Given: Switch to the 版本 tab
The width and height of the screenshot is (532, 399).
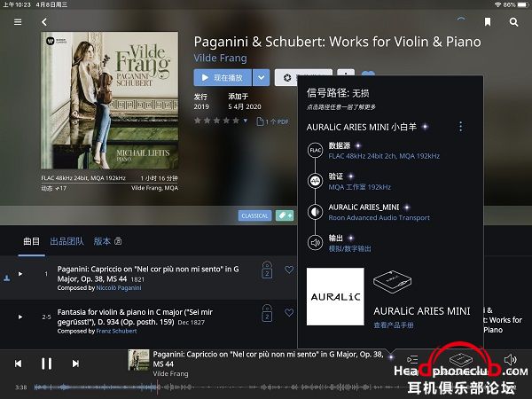Looking at the screenshot, I should (x=102, y=241).
